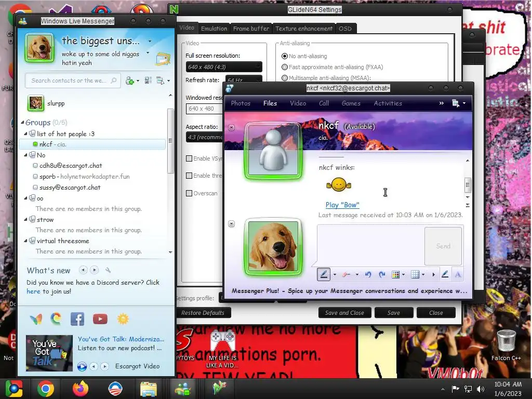The height and width of the screenshot is (399, 532).
Task: Open the MSN butterfly icon in Messenger footer
Action: pos(36,319)
